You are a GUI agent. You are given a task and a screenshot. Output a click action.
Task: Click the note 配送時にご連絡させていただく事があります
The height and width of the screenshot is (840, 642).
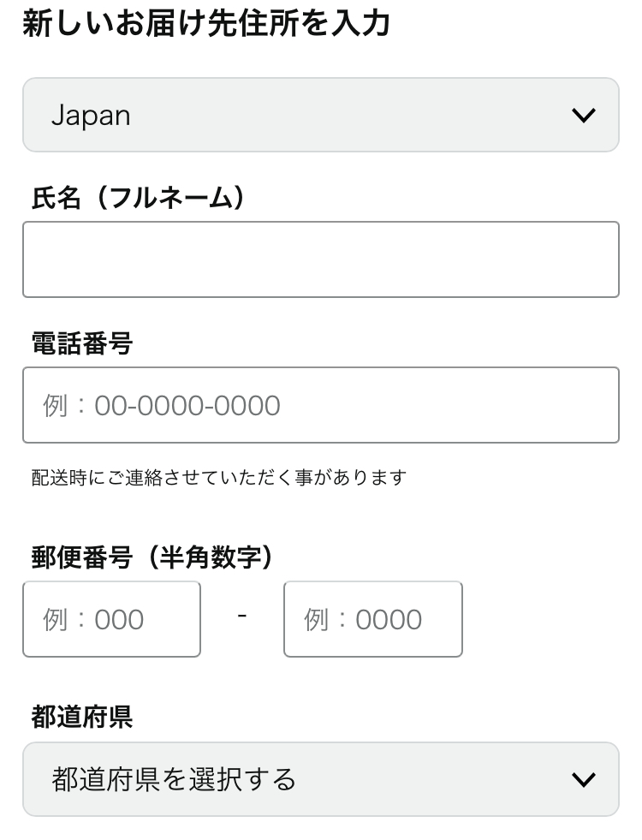tap(218, 477)
